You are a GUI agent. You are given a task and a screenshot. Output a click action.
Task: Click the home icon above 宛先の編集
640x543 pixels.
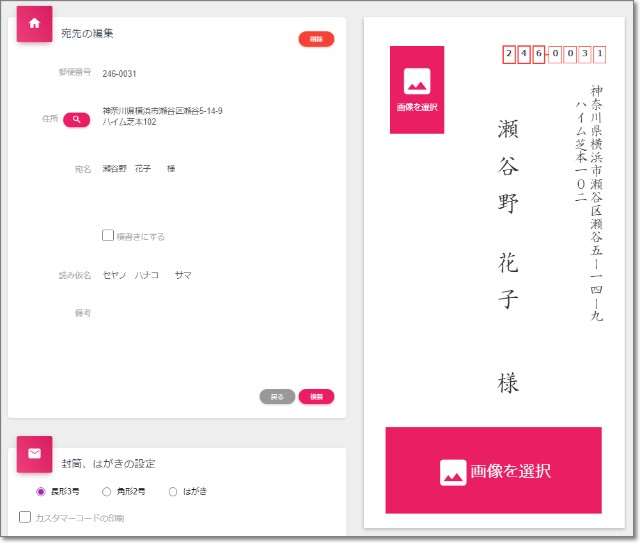pyautogui.click(x=34, y=24)
